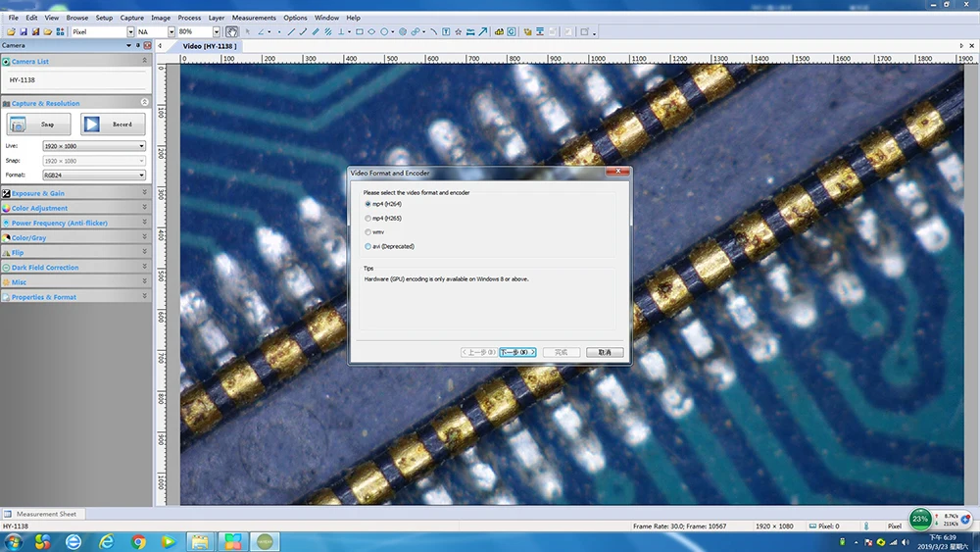
Task: Open the 80% zoom dropdown
Action: click(217, 31)
